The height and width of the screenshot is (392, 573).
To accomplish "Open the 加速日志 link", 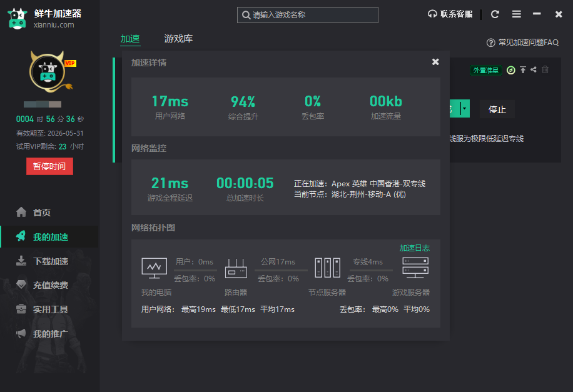I will click(414, 248).
